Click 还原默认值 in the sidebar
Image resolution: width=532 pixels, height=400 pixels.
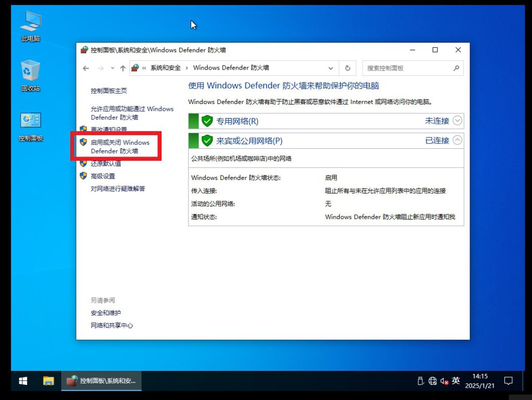click(106, 164)
